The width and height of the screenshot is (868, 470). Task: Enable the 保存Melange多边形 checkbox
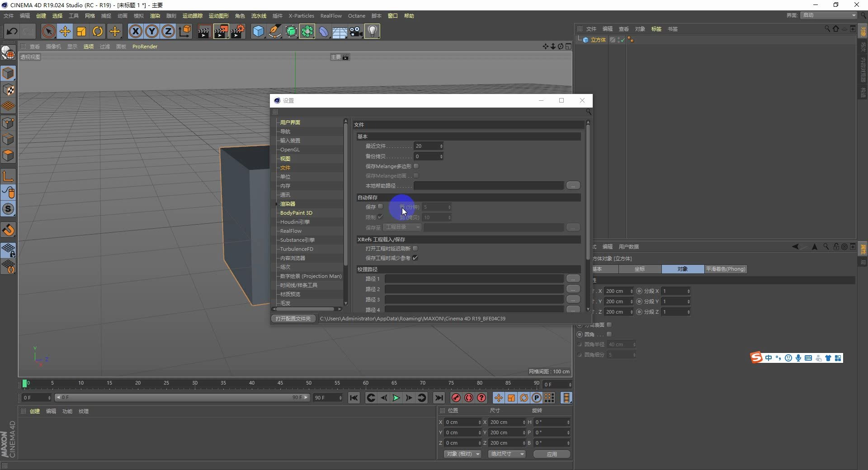coord(417,166)
